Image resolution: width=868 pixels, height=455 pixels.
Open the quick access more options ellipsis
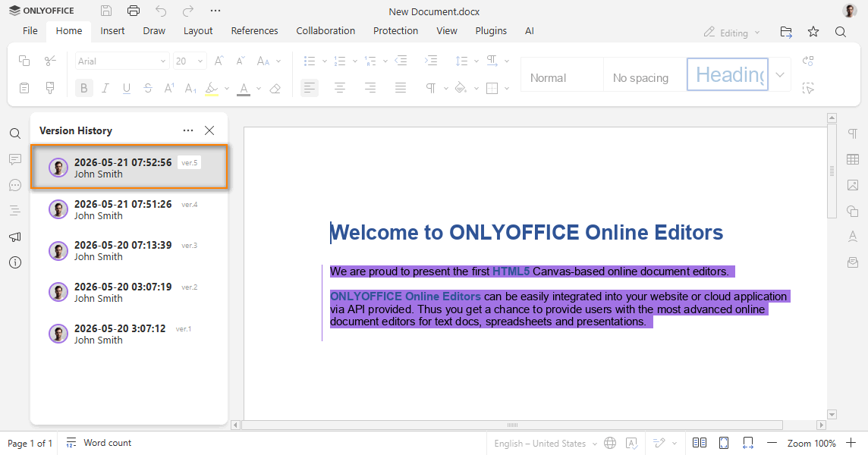[x=215, y=11]
